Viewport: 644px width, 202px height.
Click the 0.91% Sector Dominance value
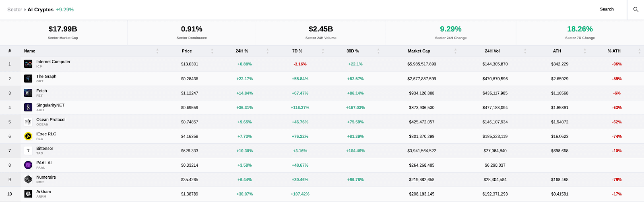point(192,29)
